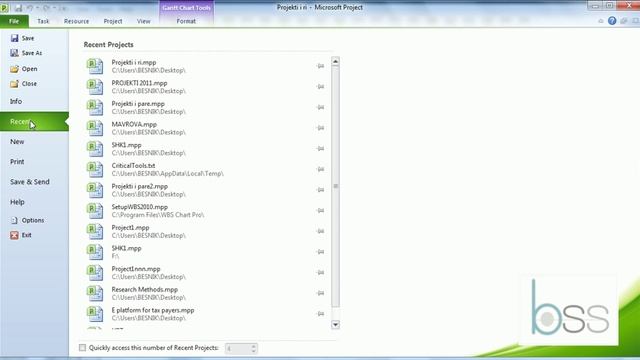Open the Options dialog
Viewport: 640px width, 360px height.
(x=27, y=220)
